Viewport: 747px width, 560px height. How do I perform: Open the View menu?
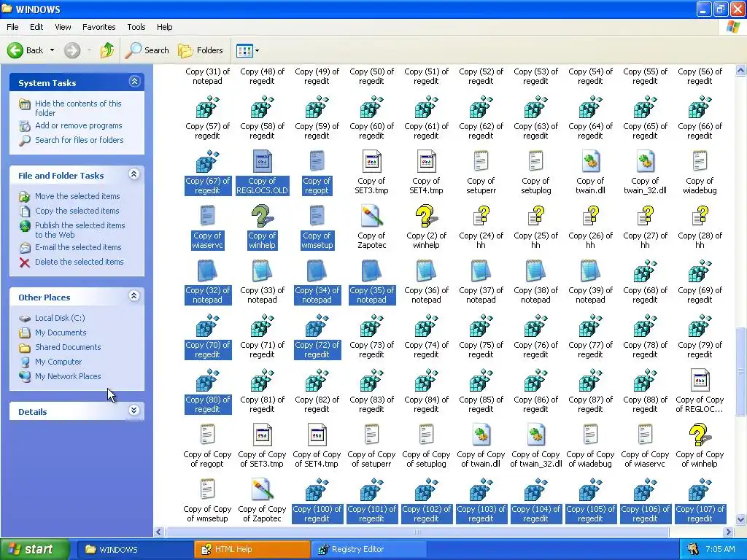pyautogui.click(x=63, y=27)
